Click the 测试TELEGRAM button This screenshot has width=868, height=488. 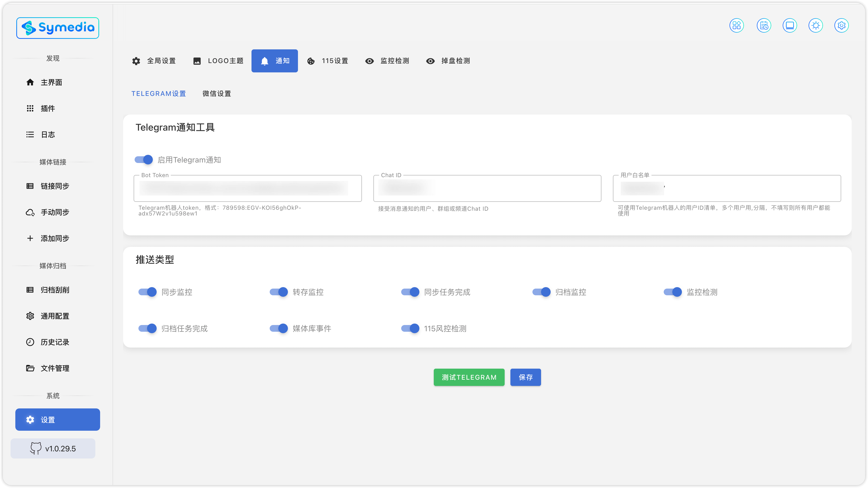(469, 377)
